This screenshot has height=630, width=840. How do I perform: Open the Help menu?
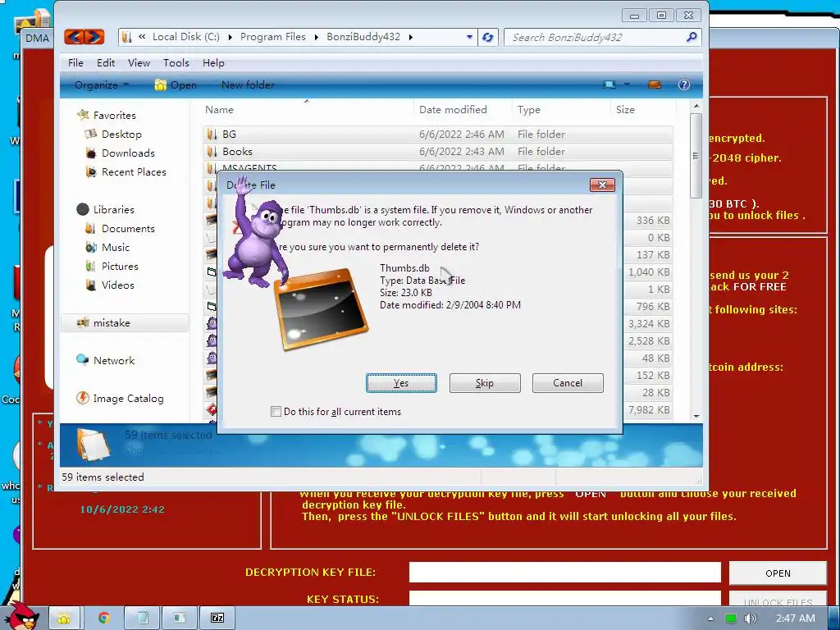(213, 62)
